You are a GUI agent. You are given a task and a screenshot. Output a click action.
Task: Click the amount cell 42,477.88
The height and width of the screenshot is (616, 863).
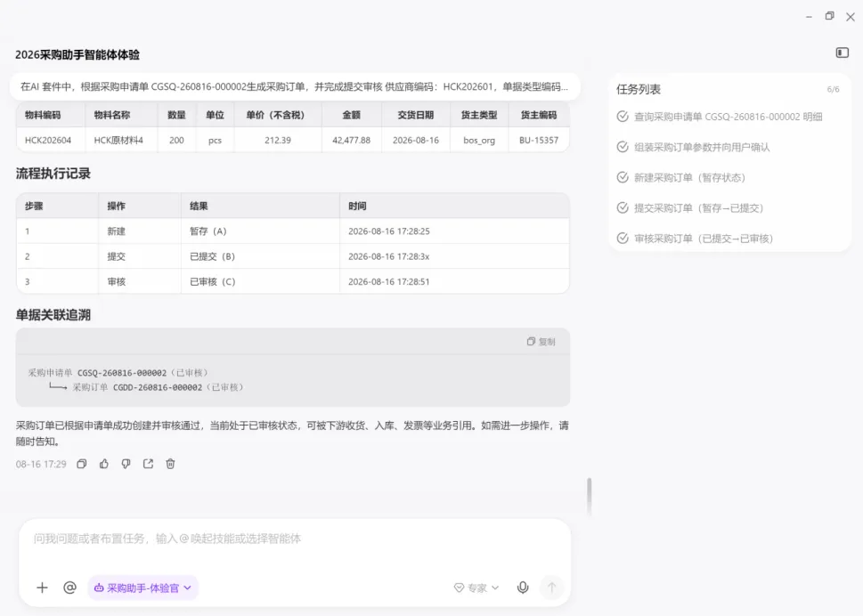click(351, 141)
